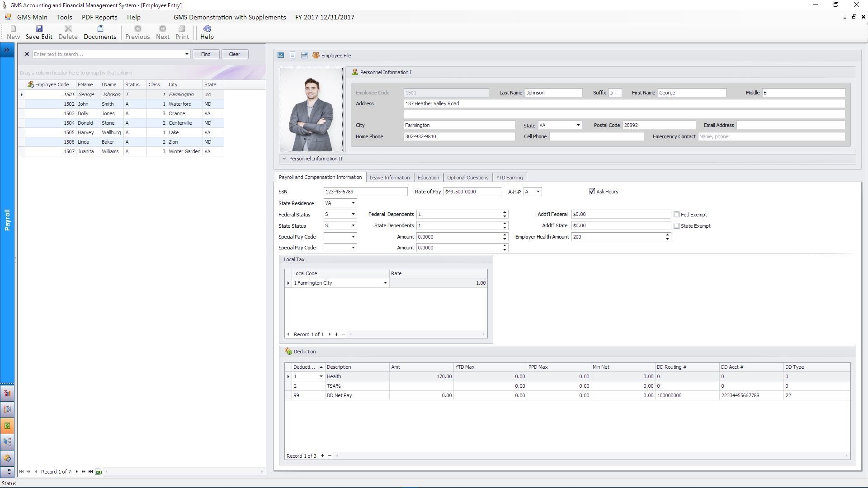Click the employee photo thumbnail
This screenshot has height=488, width=868.
pyautogui.click(x=311, y=109)
